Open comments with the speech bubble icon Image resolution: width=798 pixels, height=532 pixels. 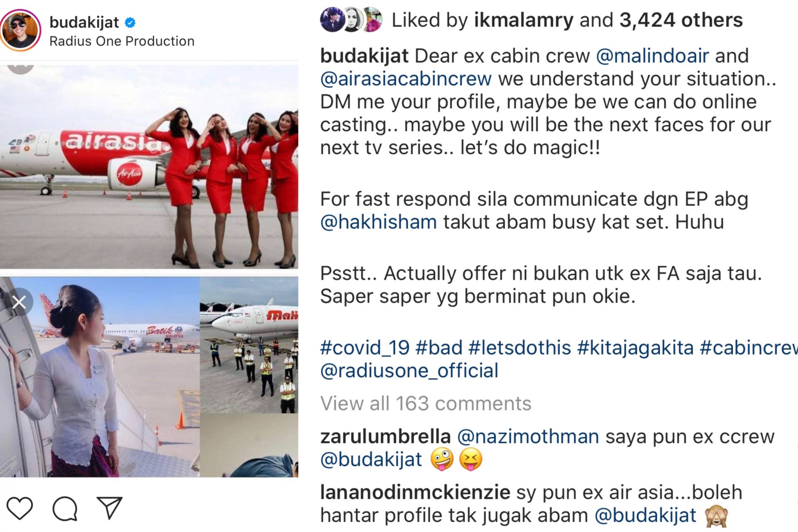pyautogui.click(x=65, y=508)
